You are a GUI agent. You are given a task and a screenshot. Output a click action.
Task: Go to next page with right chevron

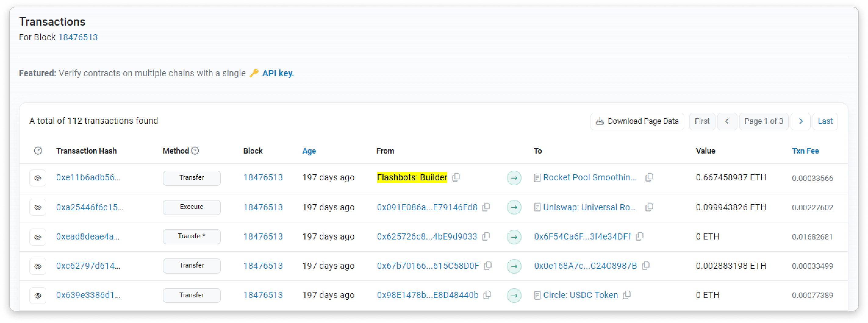tap(801, 121)
